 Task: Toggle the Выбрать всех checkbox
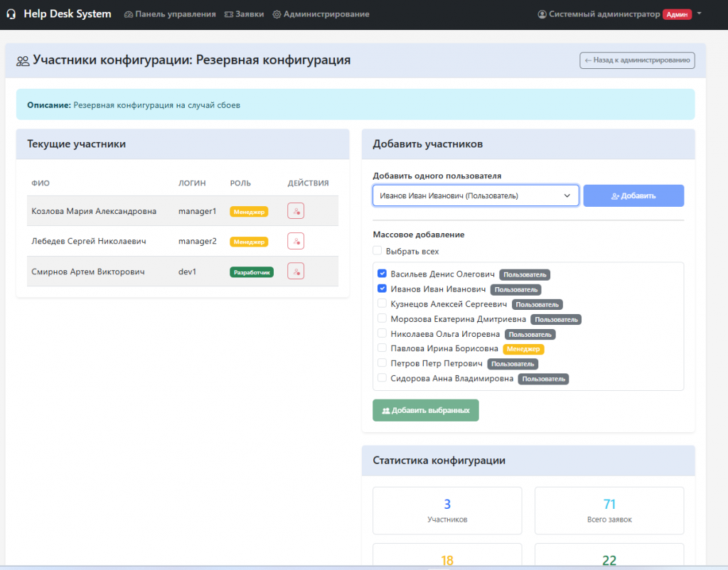coord(377,251)
